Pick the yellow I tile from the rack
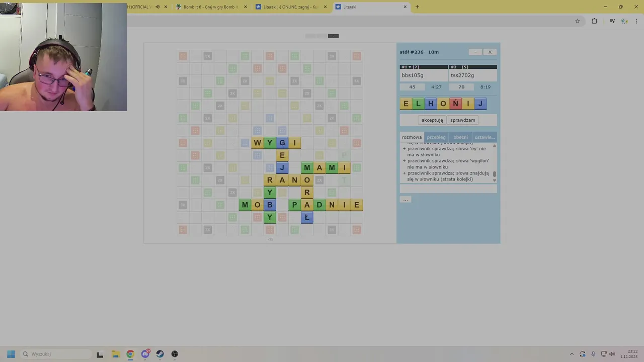 468,104
